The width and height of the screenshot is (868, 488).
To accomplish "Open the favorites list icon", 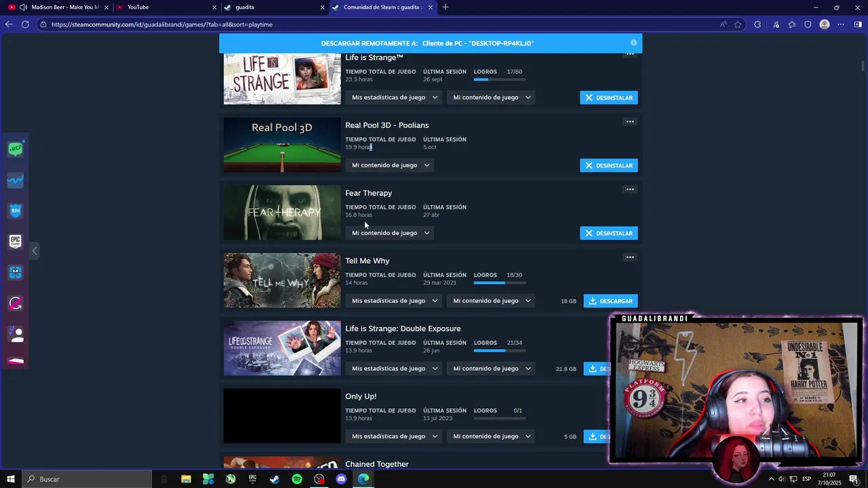I will (792, 24).
